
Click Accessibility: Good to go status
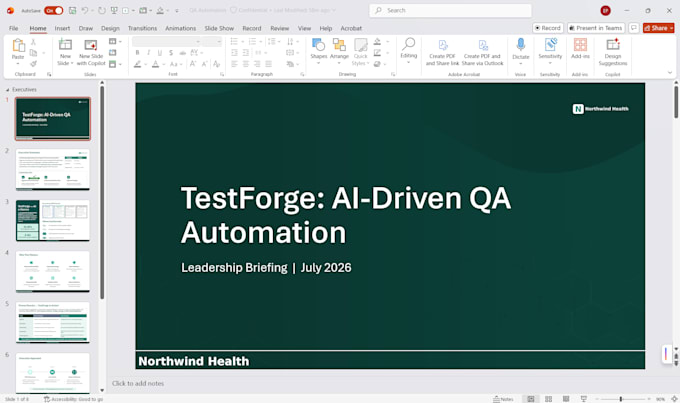(x=74, y=399)
